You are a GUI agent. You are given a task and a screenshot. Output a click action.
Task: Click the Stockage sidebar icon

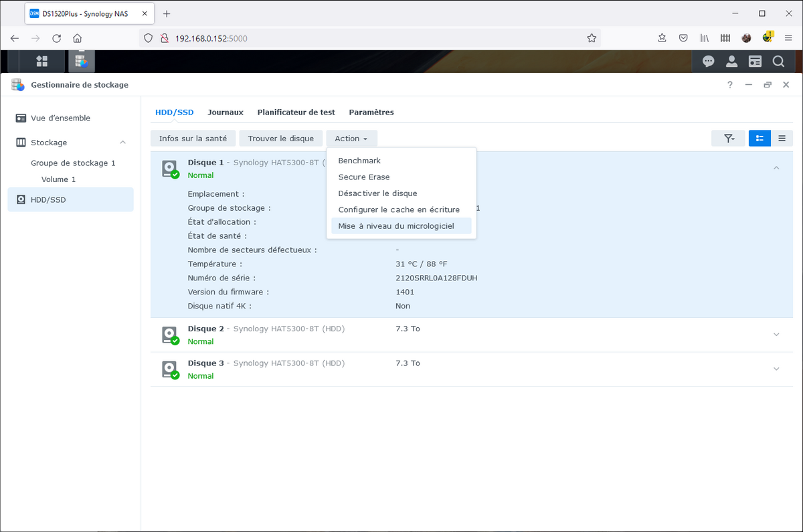pos(21,143)
